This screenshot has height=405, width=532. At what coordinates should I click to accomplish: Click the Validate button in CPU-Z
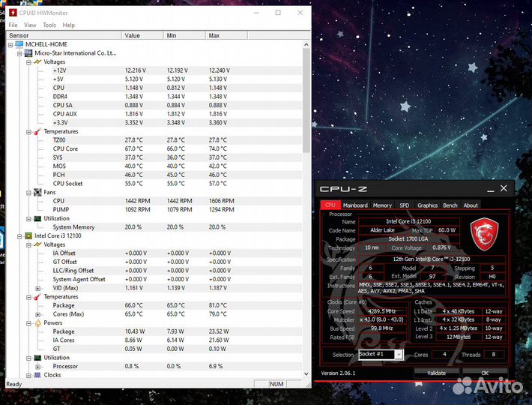436,373
